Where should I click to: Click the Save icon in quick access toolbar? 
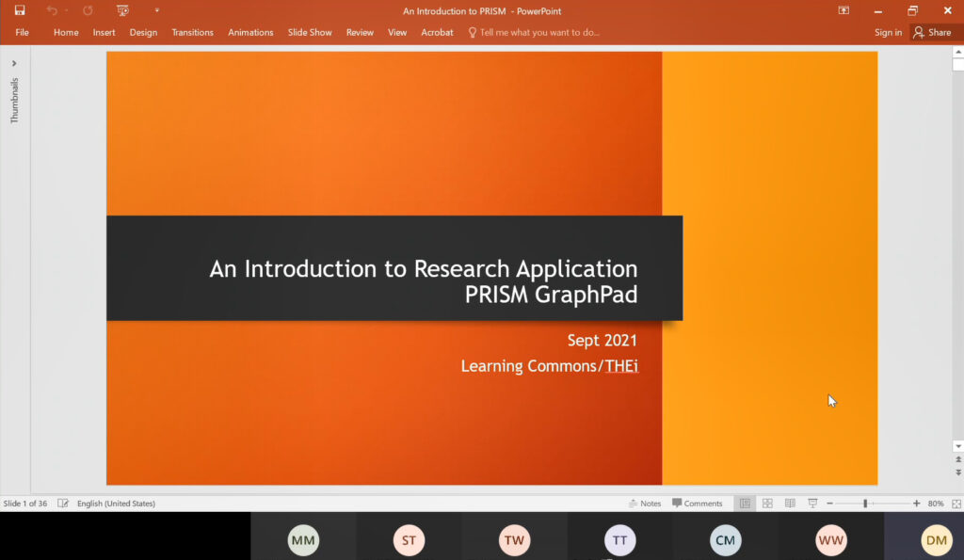click(20, 10)
